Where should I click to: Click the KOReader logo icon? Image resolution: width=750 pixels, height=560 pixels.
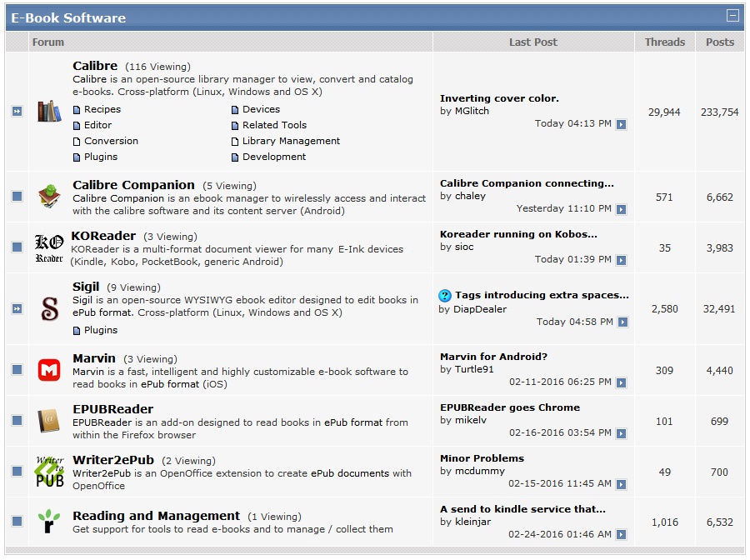[x=49, y=247]
